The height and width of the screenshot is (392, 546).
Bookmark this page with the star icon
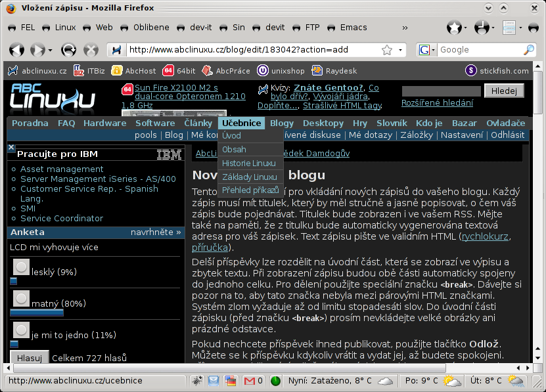tap(387, 50)
